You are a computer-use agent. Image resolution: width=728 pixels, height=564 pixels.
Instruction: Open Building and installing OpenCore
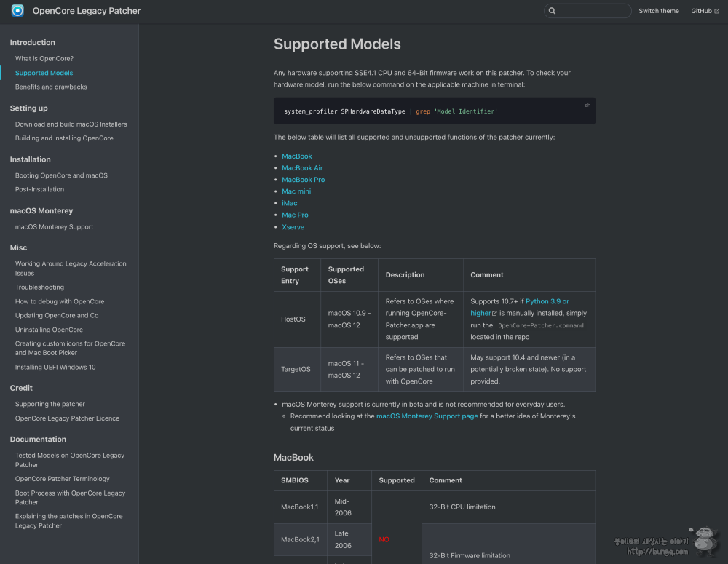point(64,138)
